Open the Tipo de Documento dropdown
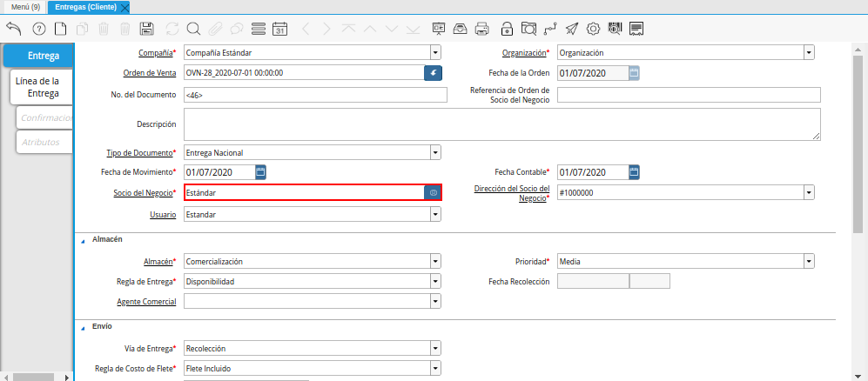 point(435,153)
